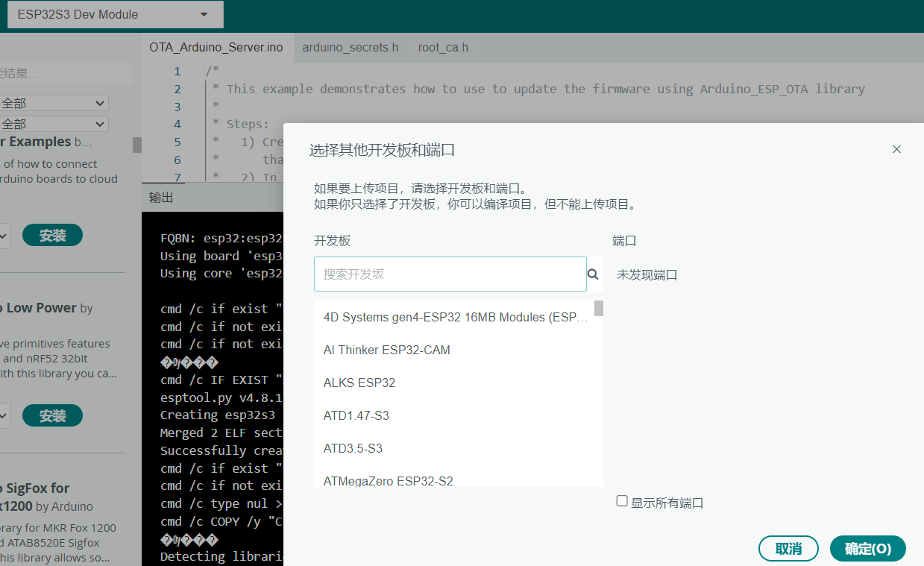This screenshot has width=924, height=566.
Task: Cancel the dialog with 取消
Action: coord(788,548)
